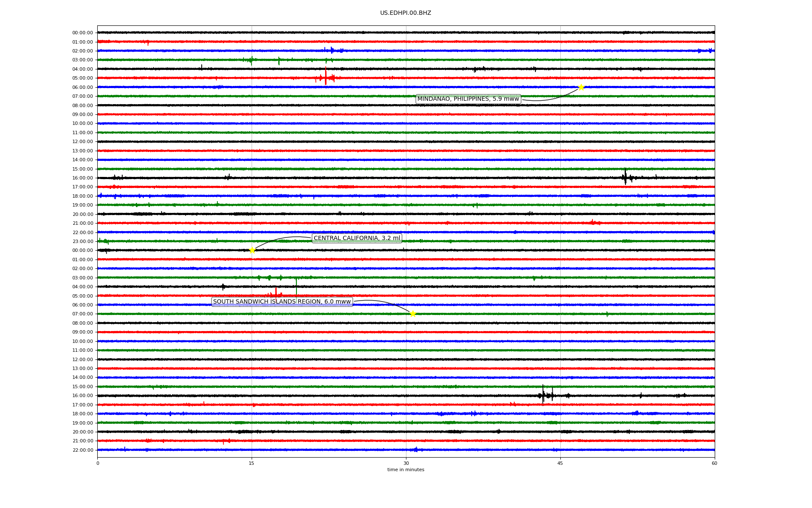Click the 45 tick label on x-axis
The image size is (812, 508).
pos(560,463)
